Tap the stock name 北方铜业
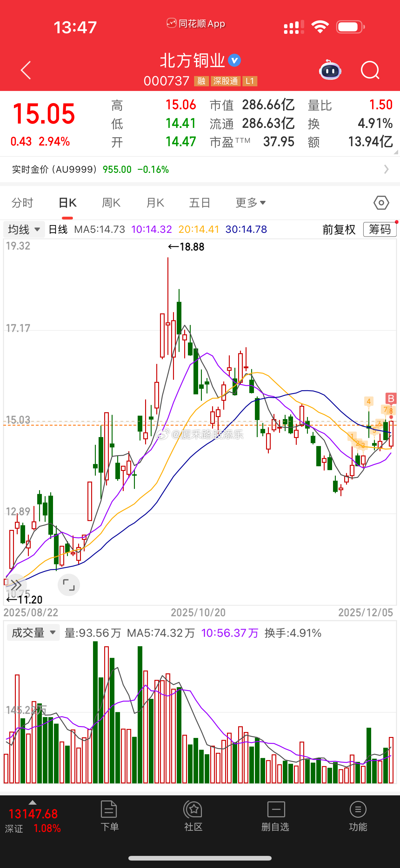400x868 pixels. pos(192,61)
